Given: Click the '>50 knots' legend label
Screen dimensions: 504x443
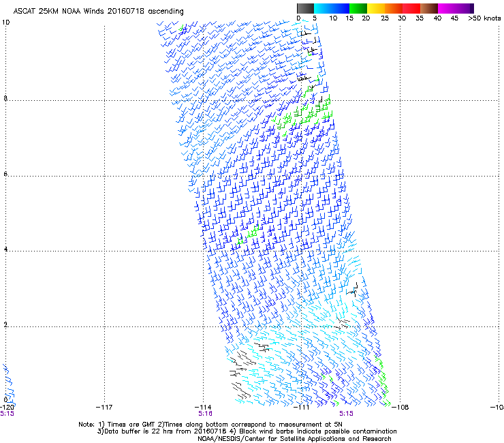Looking at the screenshot, I should click(x=484, y=18).
